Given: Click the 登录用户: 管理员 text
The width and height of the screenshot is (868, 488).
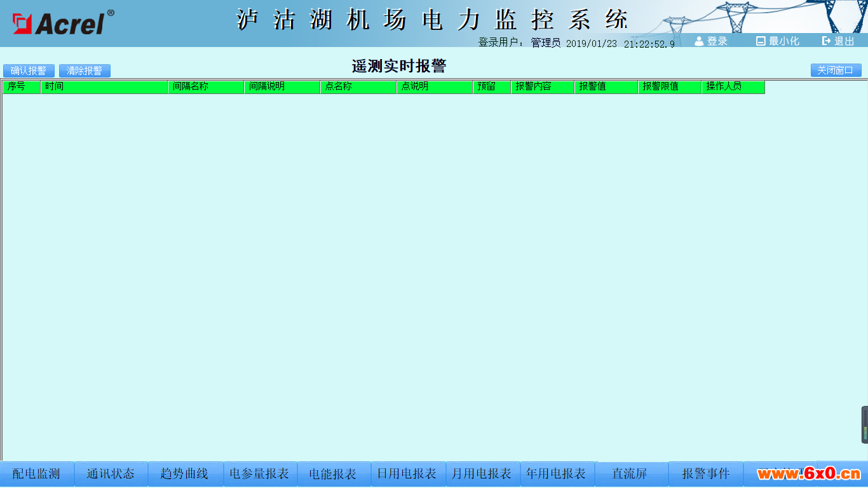Looking at the screenshot, I should tap(519, 43).
